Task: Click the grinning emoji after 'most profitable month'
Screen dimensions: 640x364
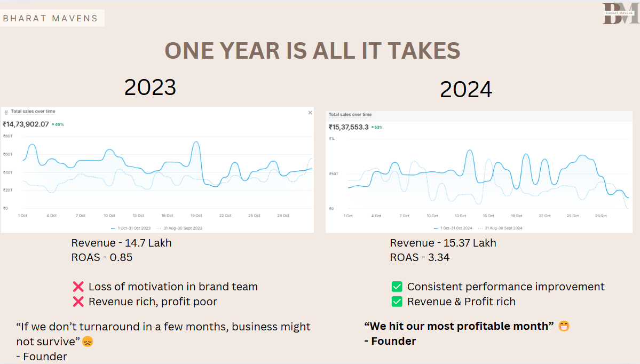Action: coord(563,326)
